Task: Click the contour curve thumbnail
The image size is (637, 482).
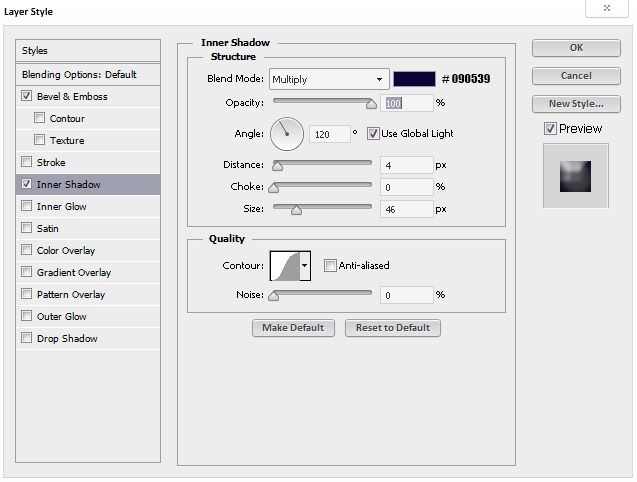Action: (x=285, y=266)
